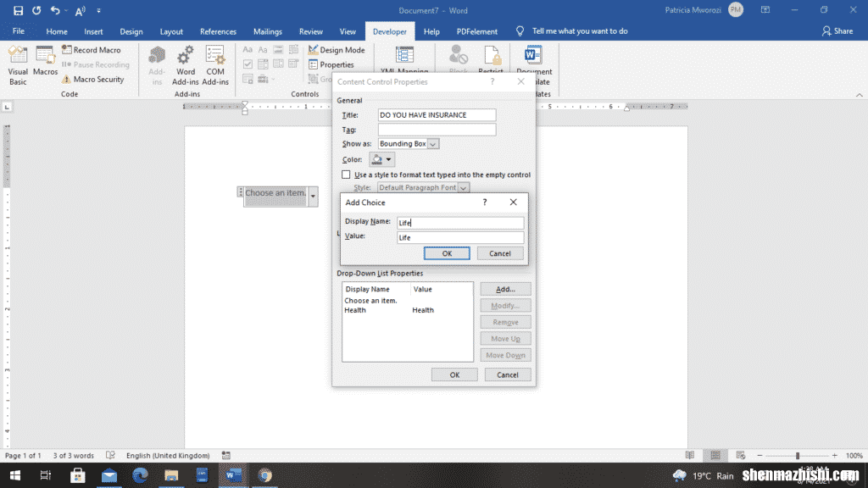Screen dimensions: 868x488
Task: Click the 100% zoom level
Action: click(854, 455)
